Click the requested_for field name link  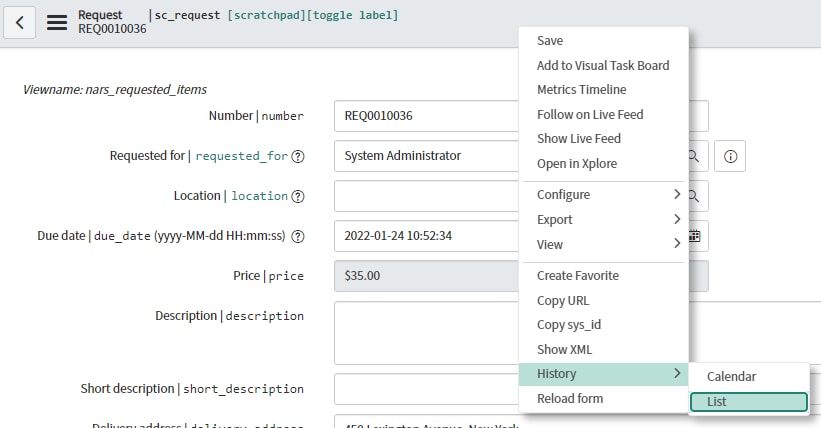(240, 156)
